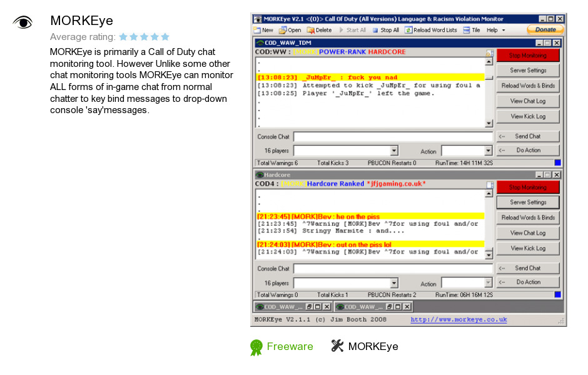This screenshot has width=588, height=375.
Task: Select highlighted 'out on the piss lol' line
Action: click(370, 244)
